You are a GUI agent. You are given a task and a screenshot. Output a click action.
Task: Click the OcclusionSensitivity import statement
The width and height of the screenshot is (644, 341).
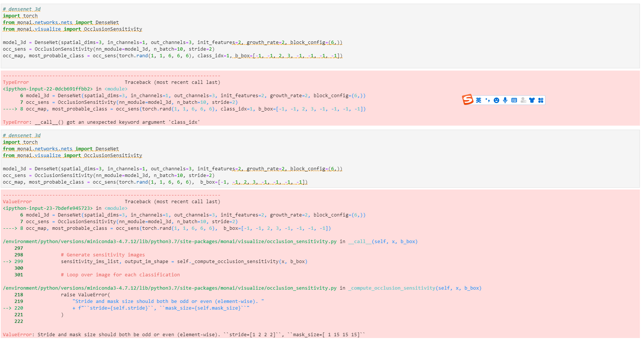72,29
